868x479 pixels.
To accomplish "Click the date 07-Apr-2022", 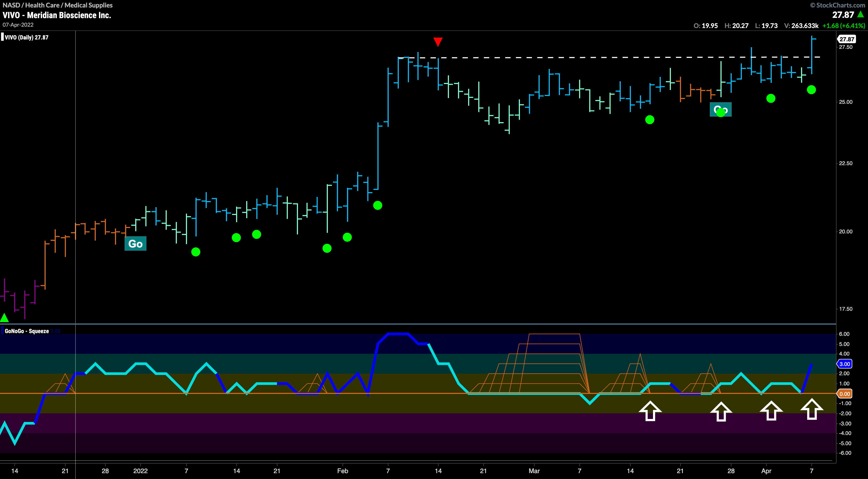I will (18, 25).
